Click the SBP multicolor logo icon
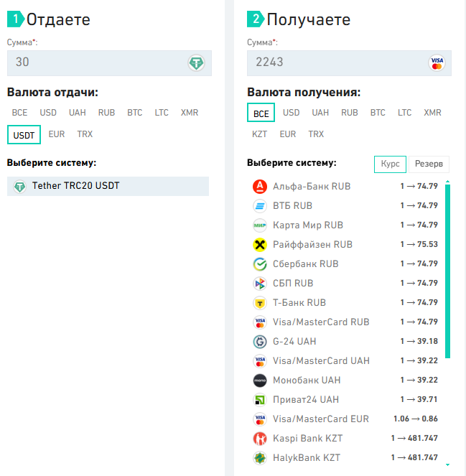The width and height of the screenshot is (466, 476). point(260,284)
